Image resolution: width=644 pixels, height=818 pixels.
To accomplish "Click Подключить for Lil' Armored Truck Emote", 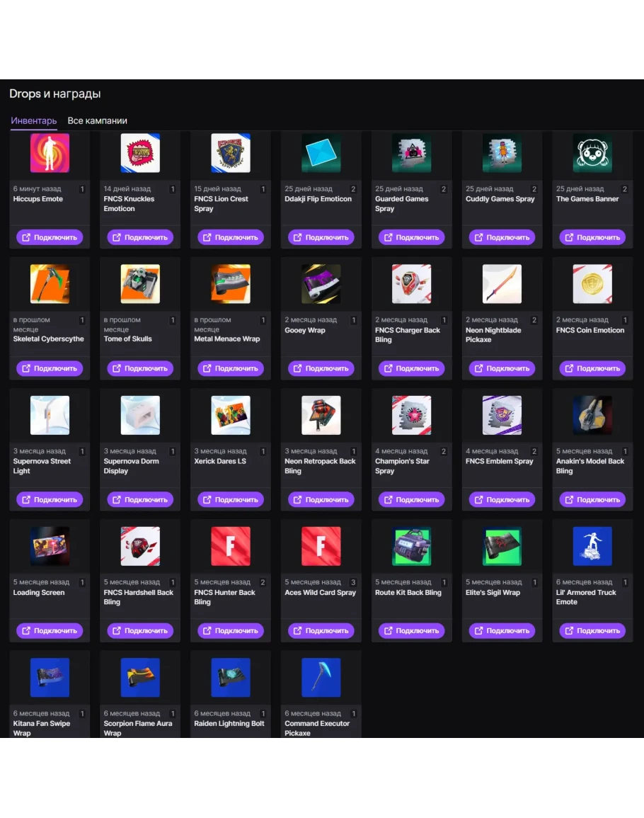I will point(592,630).
